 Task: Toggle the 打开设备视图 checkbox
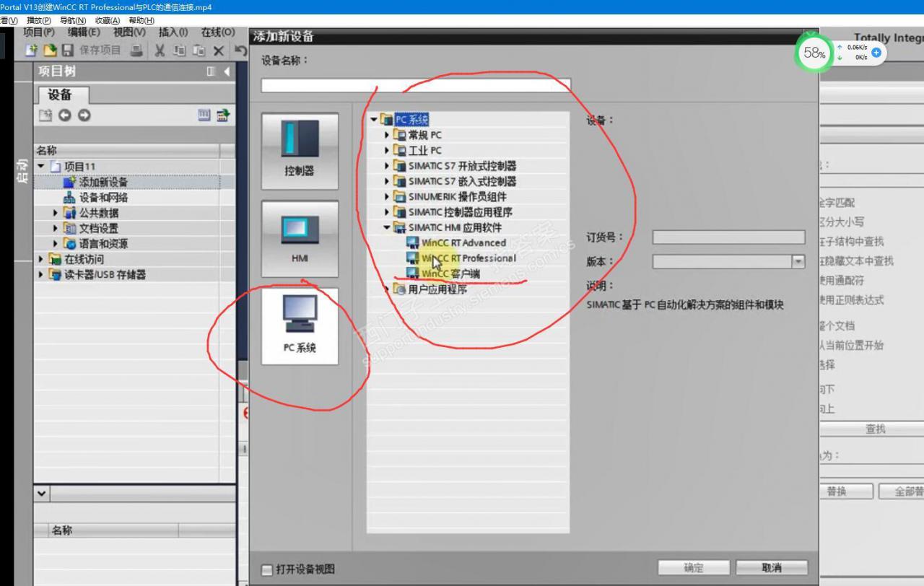click(267, 569)
